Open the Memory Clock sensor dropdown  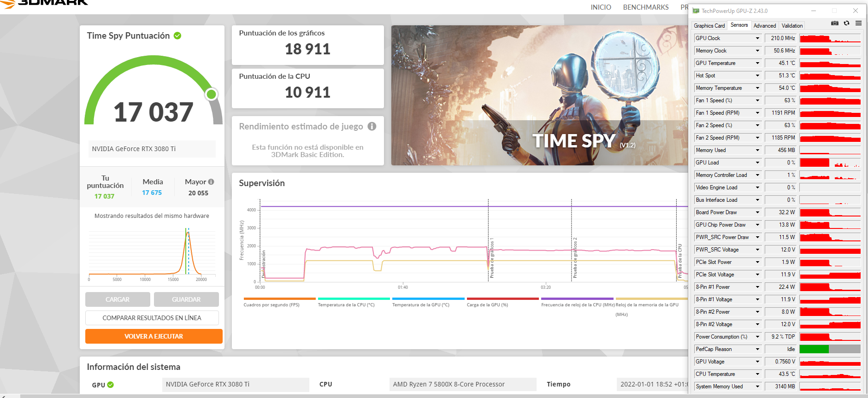point(757,51)
